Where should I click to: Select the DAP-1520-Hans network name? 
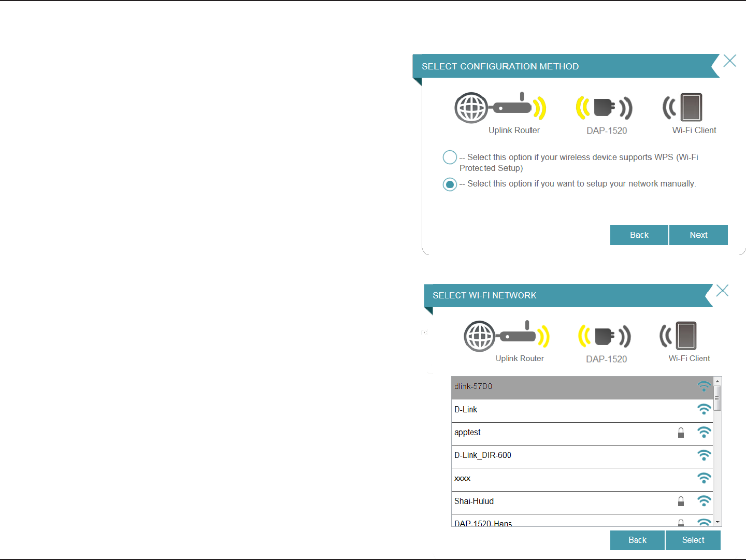483,523
